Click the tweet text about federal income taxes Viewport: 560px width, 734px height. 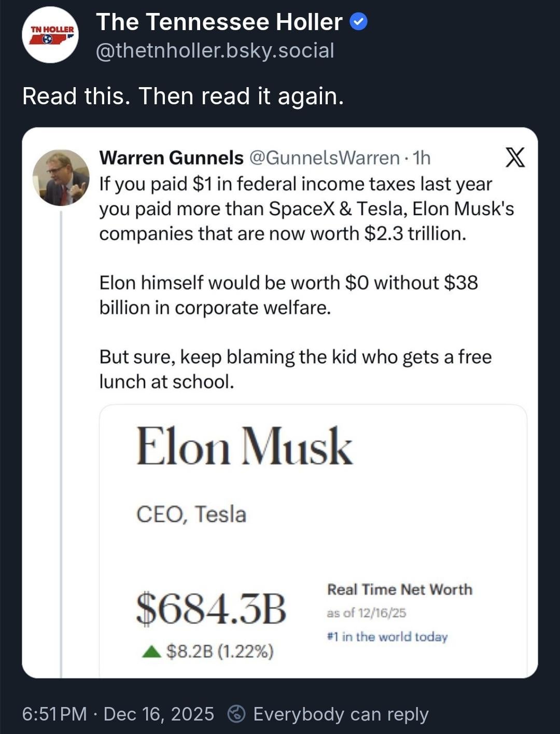(x=306, y=209)
